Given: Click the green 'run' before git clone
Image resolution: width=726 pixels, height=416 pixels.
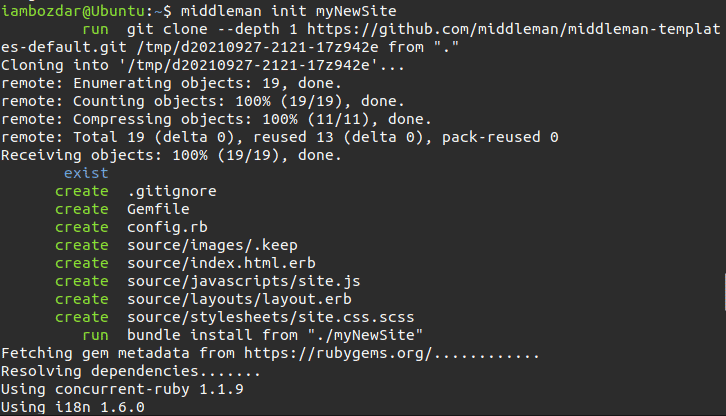Looking at the screenshot, I should click(x=95, y=30).
